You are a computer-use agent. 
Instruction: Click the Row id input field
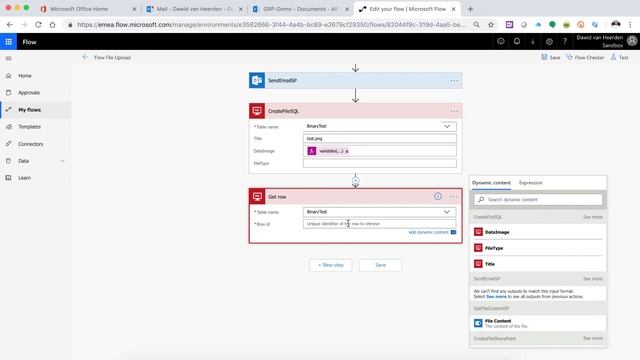[x=380, y=224]
